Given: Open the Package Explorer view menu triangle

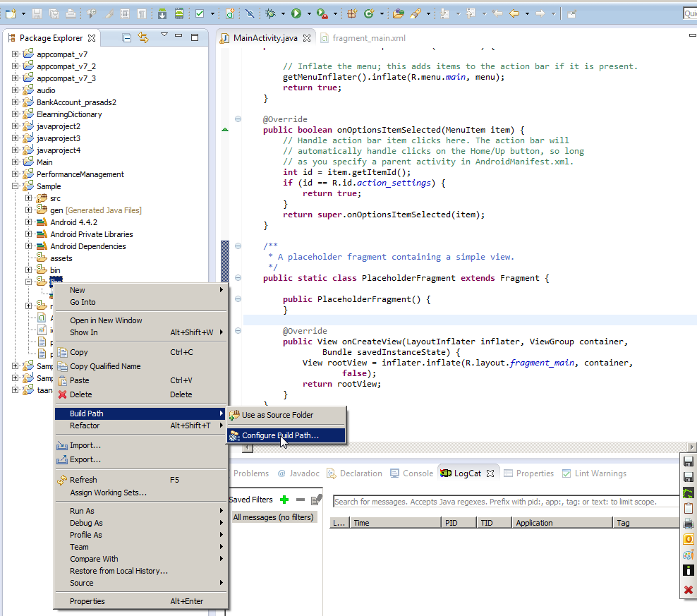Looking at the screenshot, I should [x=164, y=35].
